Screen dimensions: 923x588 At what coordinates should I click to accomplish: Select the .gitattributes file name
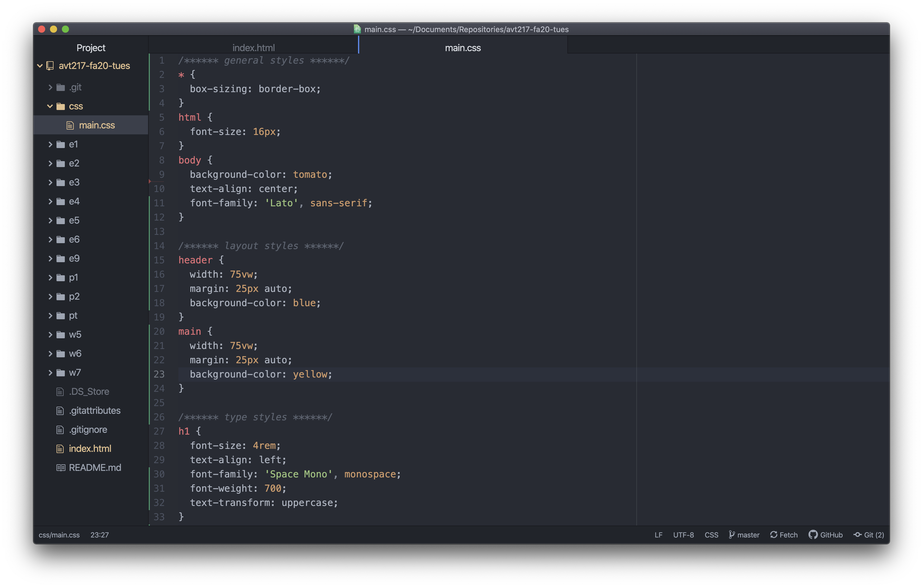[95, 411]
